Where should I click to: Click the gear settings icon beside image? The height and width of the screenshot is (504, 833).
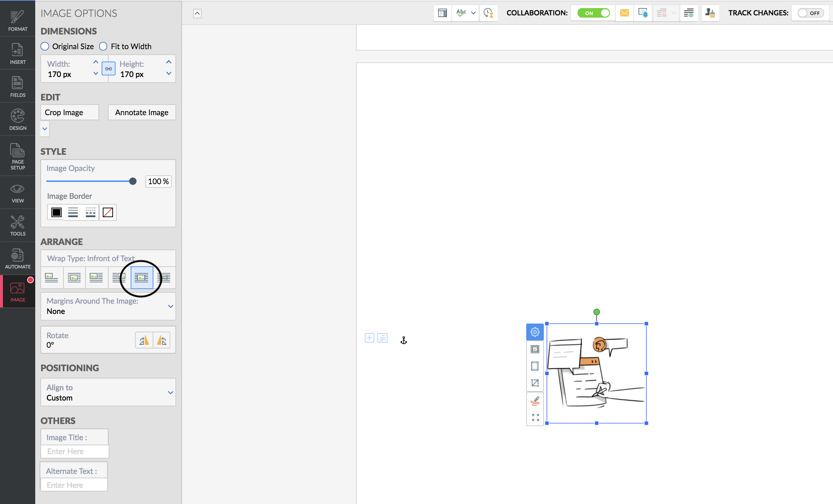pyautogui.click(x=535, y=332)
